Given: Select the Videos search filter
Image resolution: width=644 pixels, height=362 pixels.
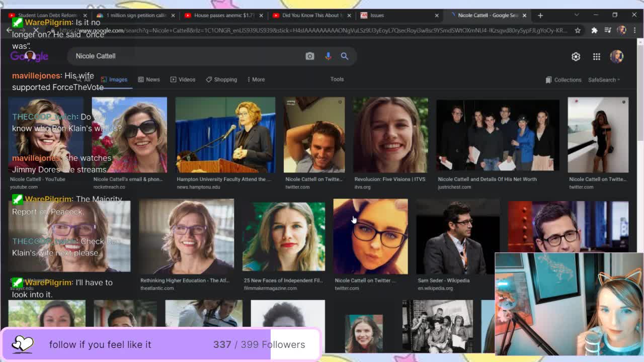Looking at the screenshot, I should coord(183,79).
